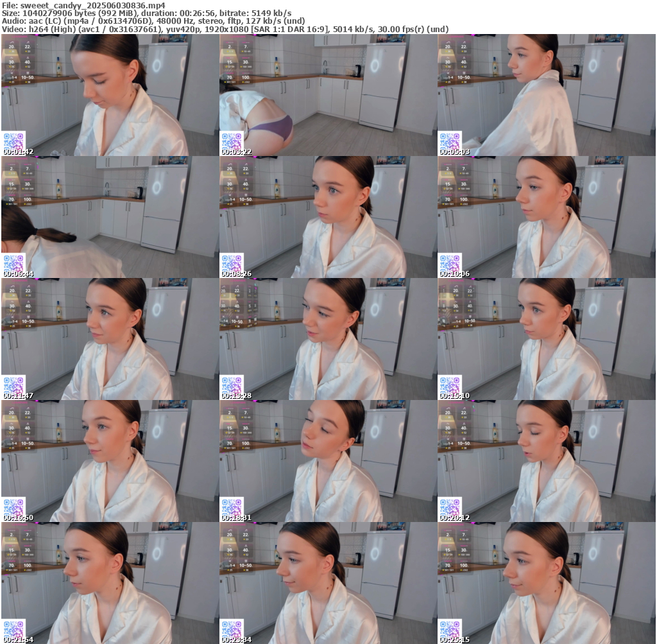The width and height of the screenshot is (657, 644).
Task: Select the thumbnail at timestamp 00:16:50
Action: coord(110,461)
